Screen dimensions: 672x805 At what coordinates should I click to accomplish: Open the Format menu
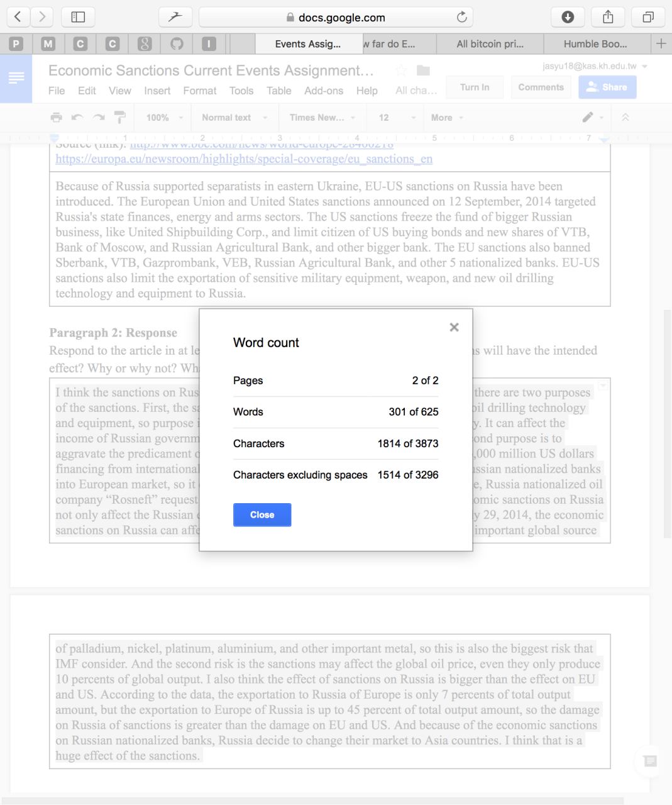pos(199,91)
